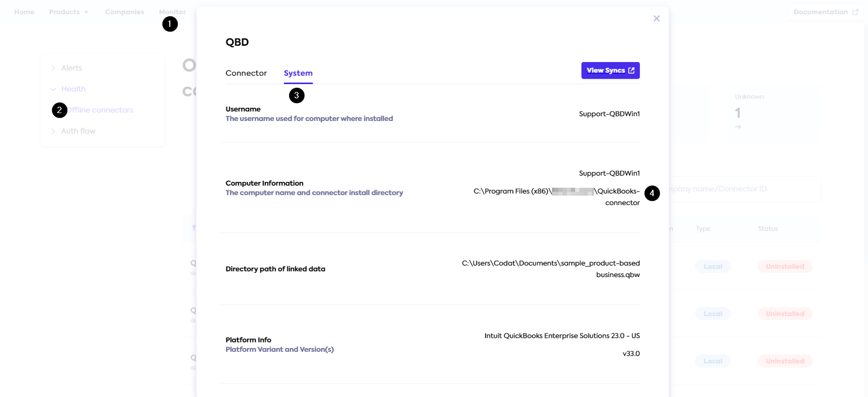Click the Type column header
This screenshot has height=397, width=868.
click(703, 229)
